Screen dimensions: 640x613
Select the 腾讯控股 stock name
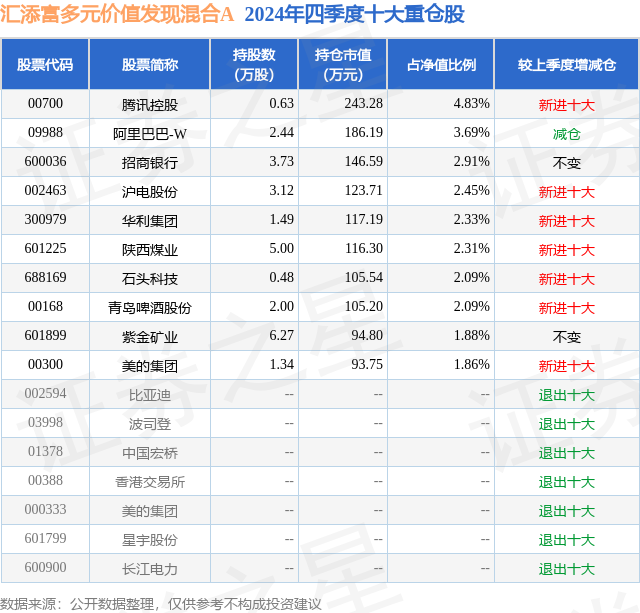[x=150, y=105]
